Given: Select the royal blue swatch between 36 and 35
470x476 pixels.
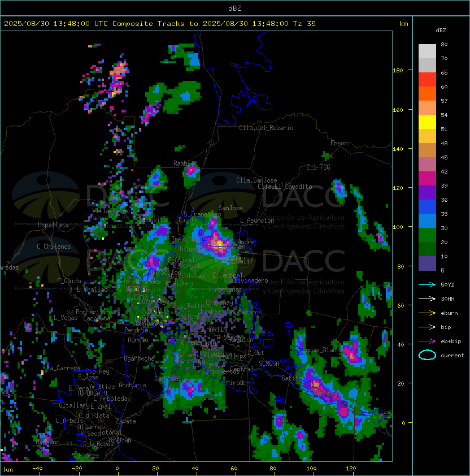Looking at the screenshot, I should [427, 206].
